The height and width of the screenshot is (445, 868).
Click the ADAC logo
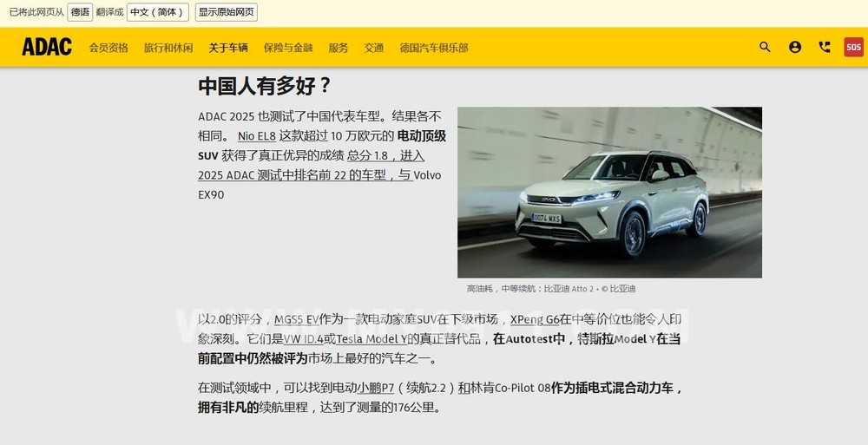click(47, 47)
